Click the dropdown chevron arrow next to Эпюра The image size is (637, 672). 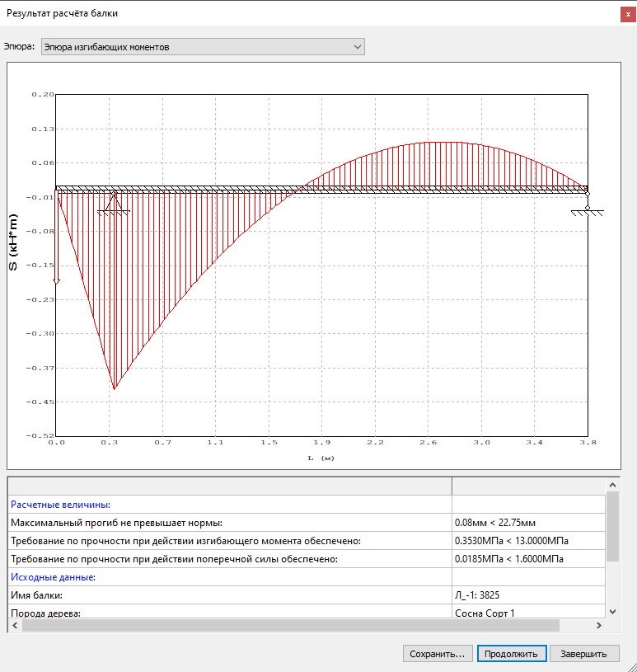358,47
